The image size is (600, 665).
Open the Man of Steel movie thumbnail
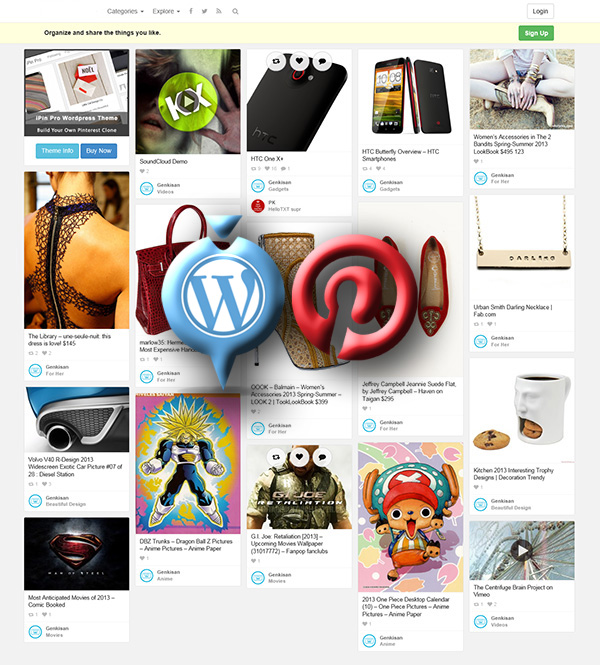click(x=77, y=553)
